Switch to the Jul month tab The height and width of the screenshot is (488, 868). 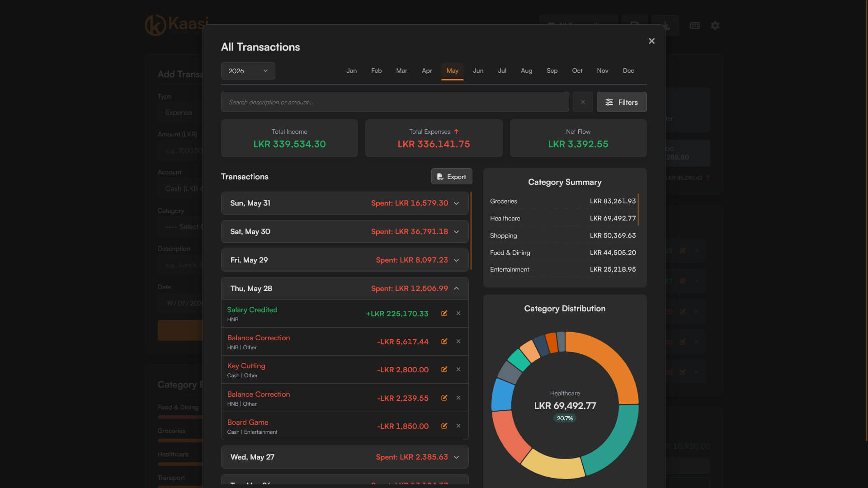502,71
